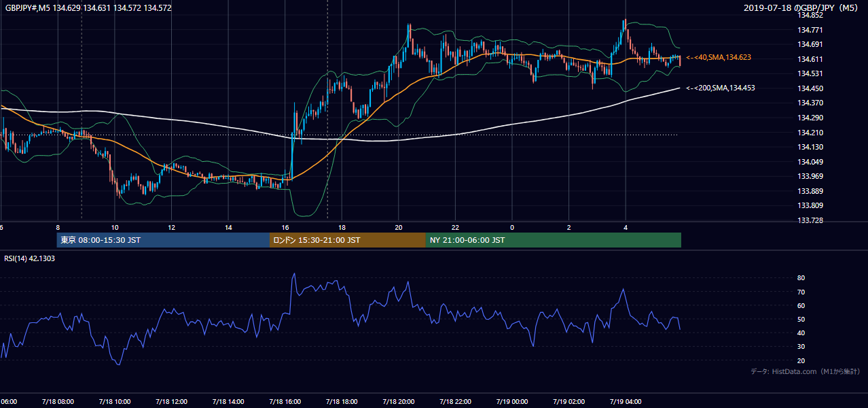The height and width of the screenshot is (408, 868).
Task: Click RSI scale level 70
Action: click(801, 292)
